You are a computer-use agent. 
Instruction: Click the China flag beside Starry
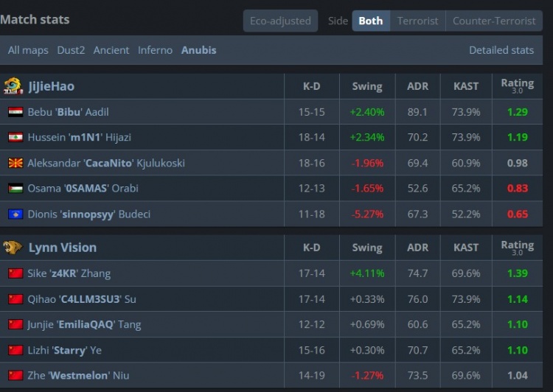tap(15, 350)
